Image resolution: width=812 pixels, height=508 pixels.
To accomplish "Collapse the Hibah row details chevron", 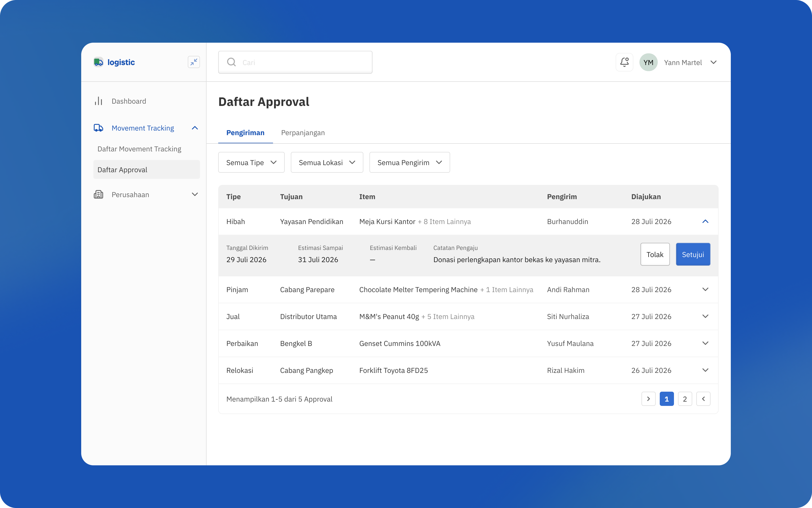I will coord(705,221).
